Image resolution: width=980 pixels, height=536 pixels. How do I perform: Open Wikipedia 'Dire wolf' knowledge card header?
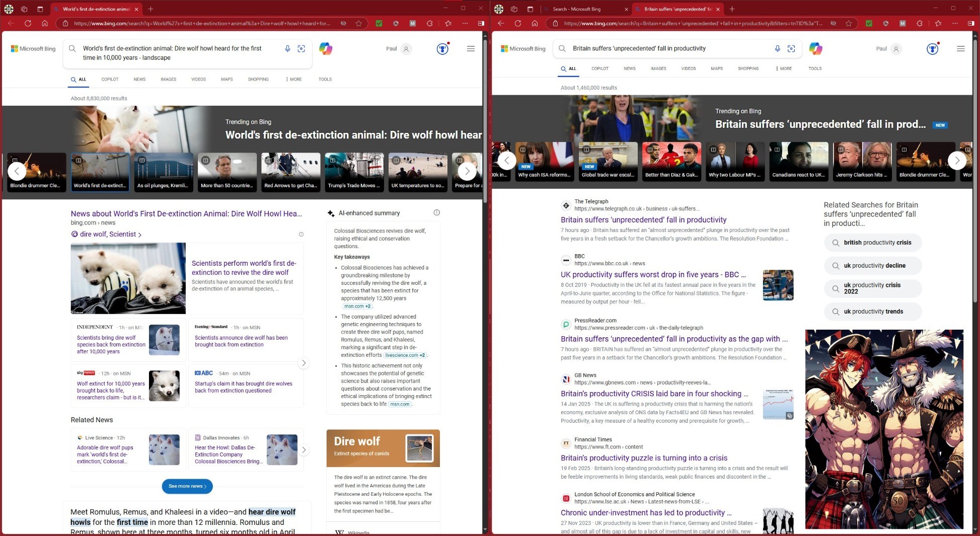pos(383,448)
